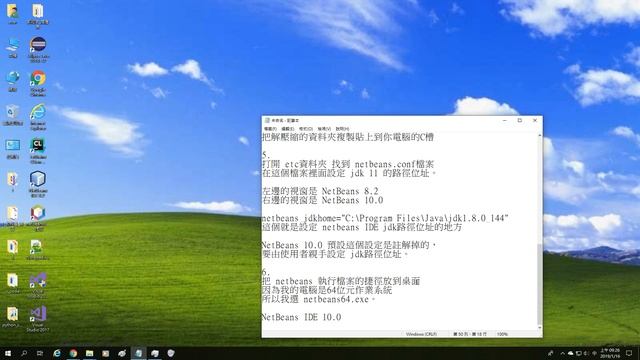The width and height of the screenshot is (640, 360).
Task: Click the line mentioning 'NetBeans 8.2'
Action: [x=320, y=191]
